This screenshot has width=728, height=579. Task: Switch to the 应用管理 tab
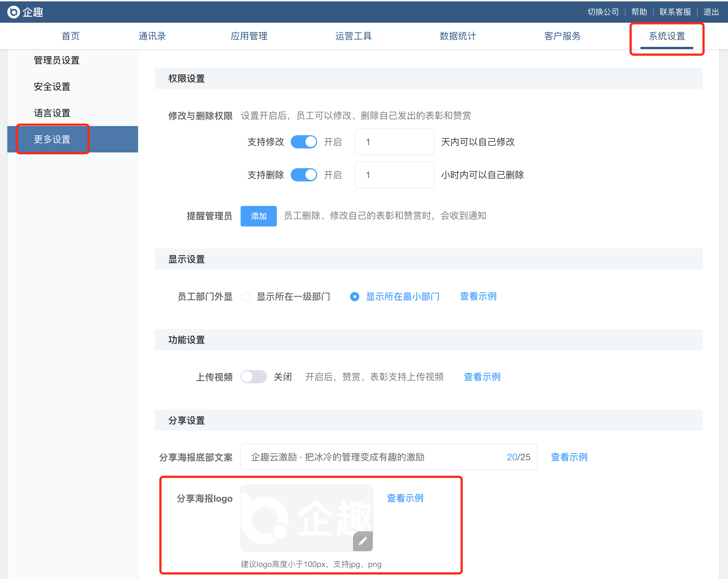(x=249, y=36)
